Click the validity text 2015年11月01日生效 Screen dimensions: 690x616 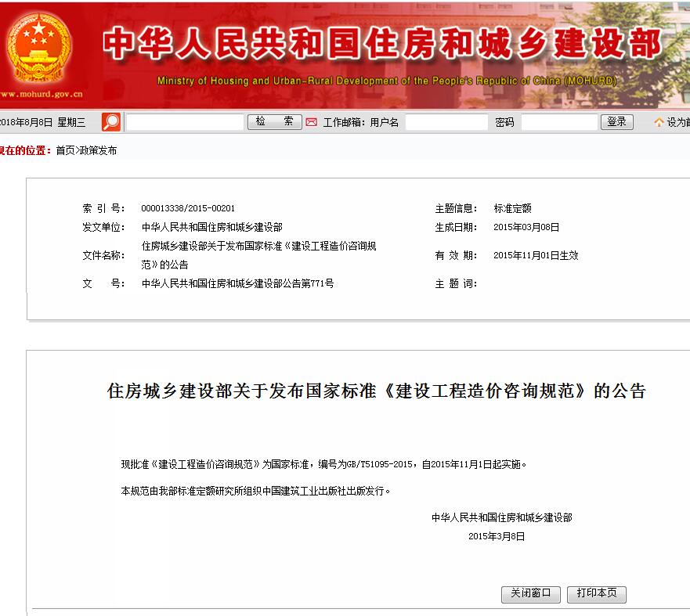[536, 255]
